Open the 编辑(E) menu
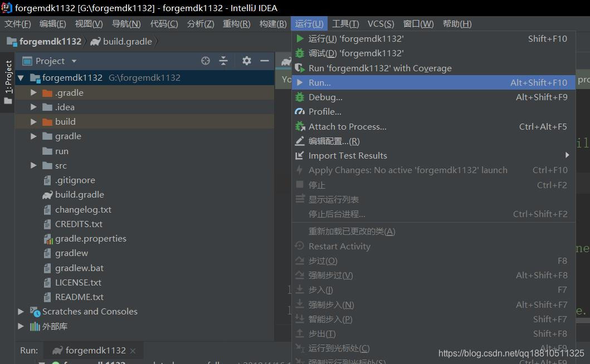 coord(53,24)
